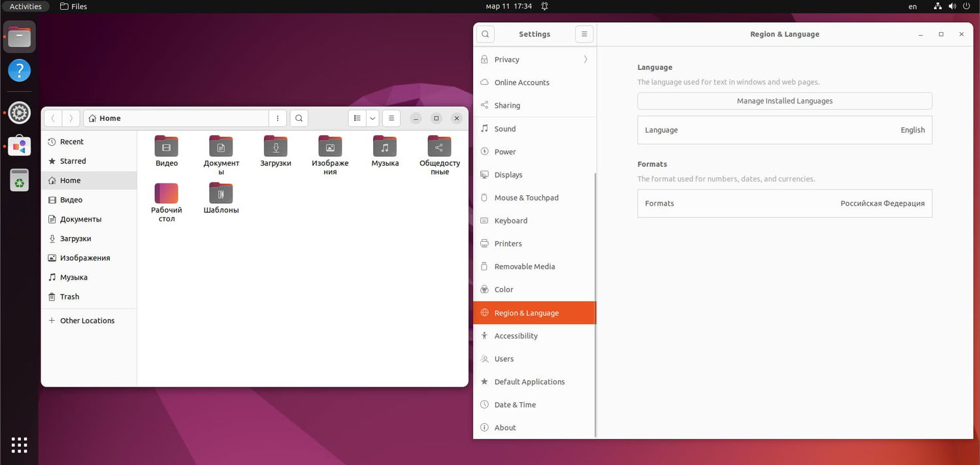Open the Общедоступные folder icon in Files
The image size is (980, 465).
point(439,146)
